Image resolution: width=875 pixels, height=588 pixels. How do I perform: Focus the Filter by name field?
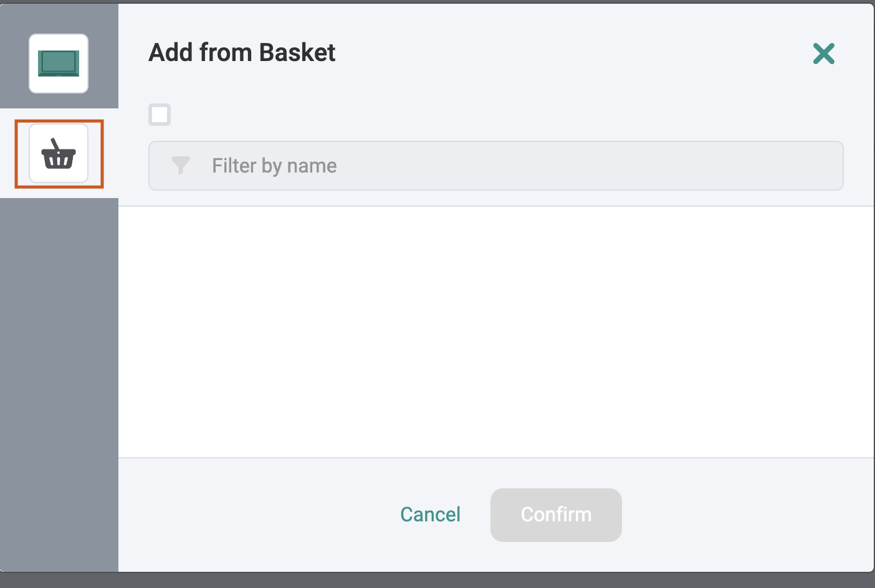(x=495, y=166)
